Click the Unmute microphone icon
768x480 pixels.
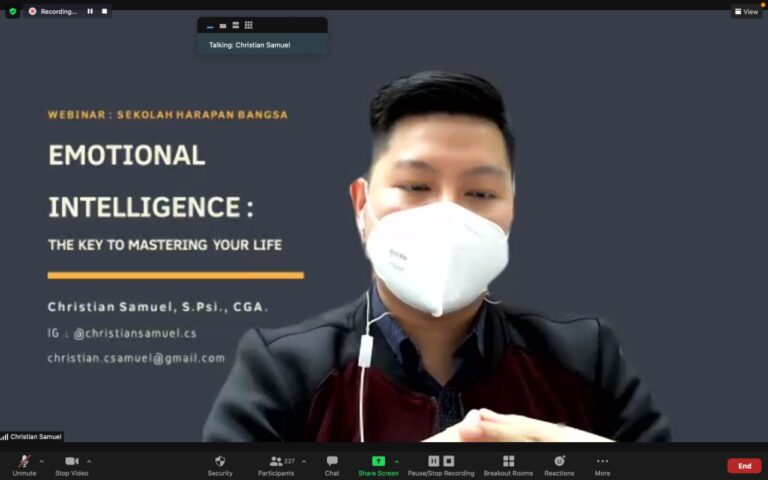tap(24, 461)
